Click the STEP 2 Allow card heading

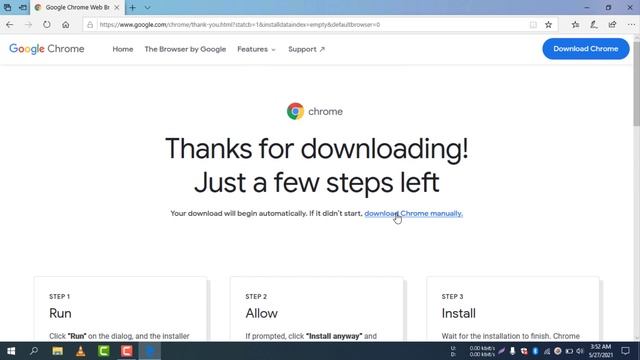[x=262, y=313]
